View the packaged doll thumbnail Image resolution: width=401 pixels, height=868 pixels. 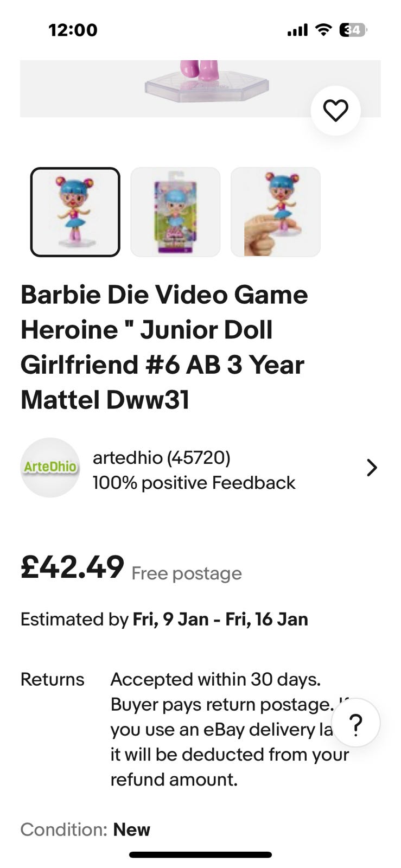point(175,212)
